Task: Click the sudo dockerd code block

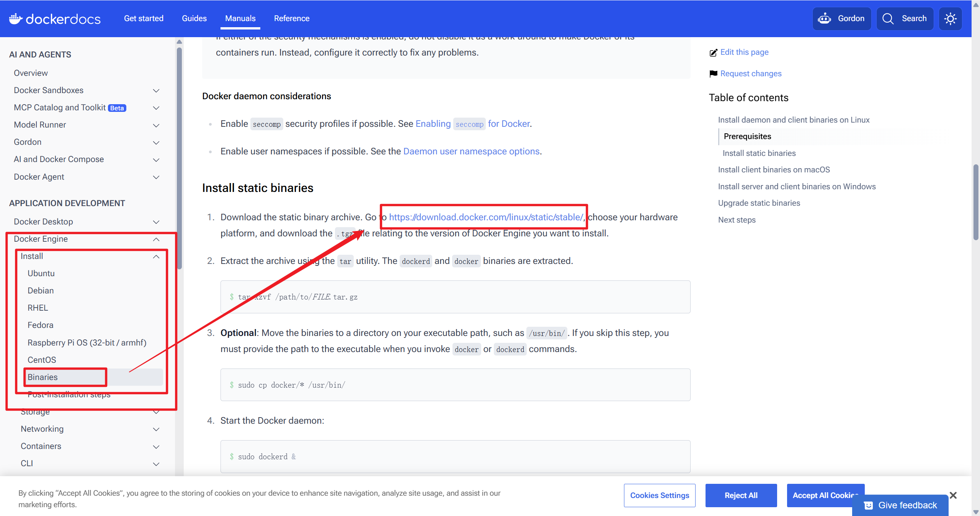Action: 455,457
